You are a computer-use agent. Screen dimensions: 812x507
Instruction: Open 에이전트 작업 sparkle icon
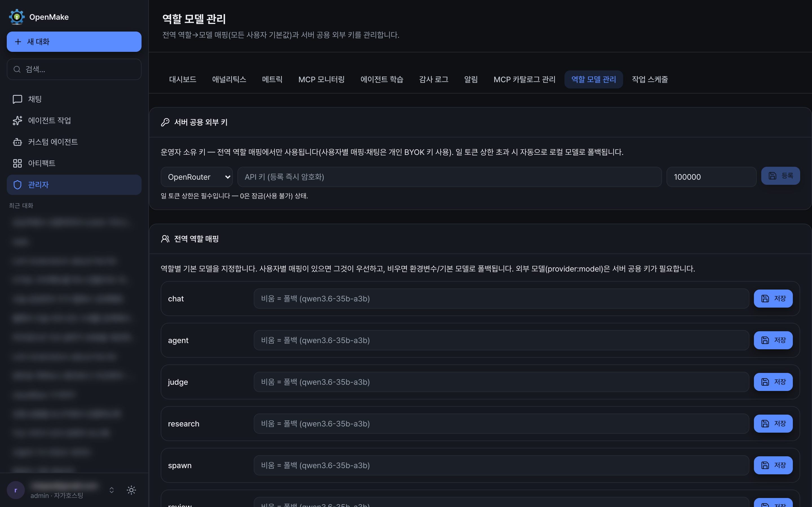(17, 120)
